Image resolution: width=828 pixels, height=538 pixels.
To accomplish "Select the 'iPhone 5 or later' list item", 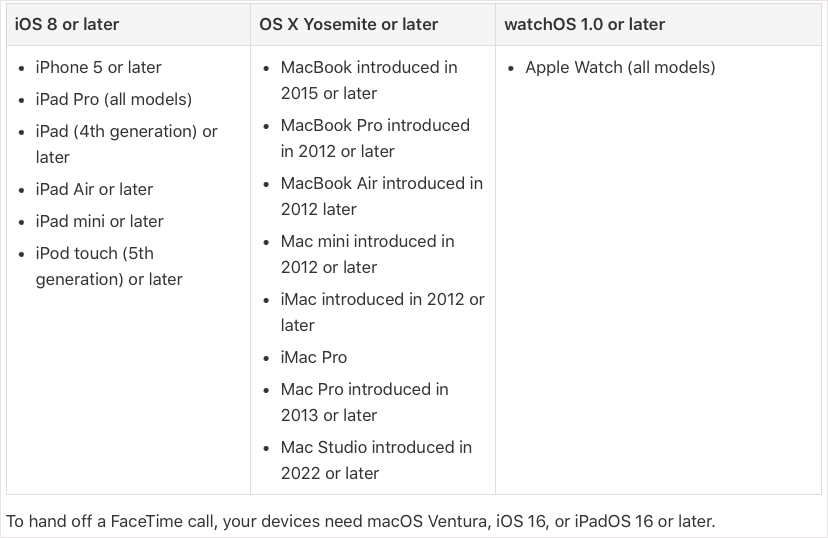I will click(x=98, y=68).
